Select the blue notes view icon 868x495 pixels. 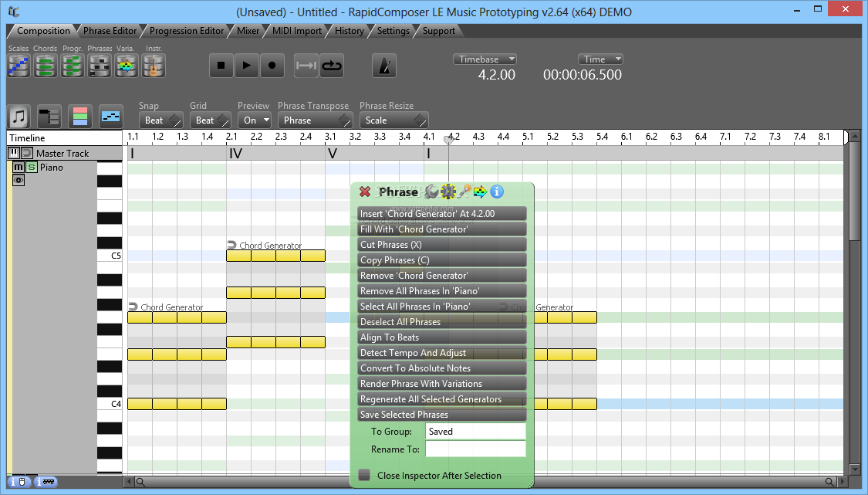pyautogui.click(x=110, y=117)
